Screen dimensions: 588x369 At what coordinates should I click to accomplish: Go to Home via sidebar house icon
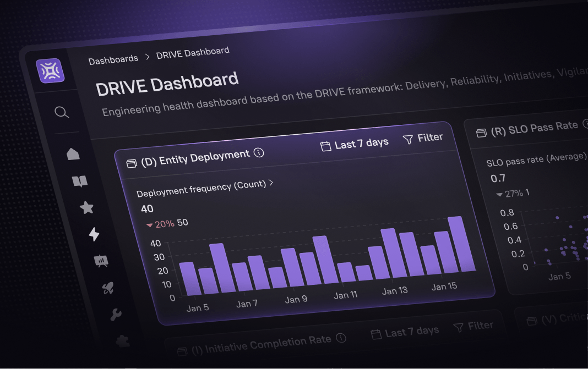point(73,154)
